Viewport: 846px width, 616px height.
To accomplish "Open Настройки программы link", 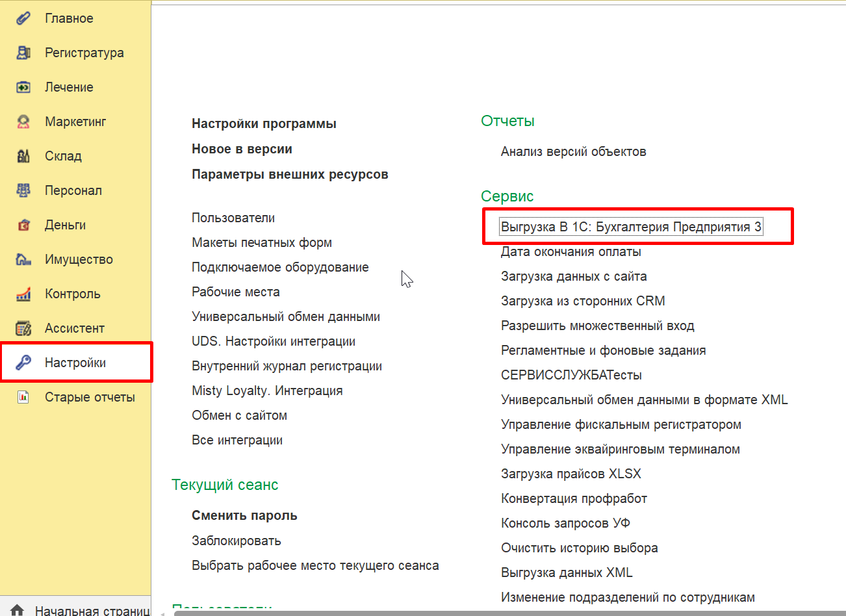I will pyautogui.click(x=264, y=123).
